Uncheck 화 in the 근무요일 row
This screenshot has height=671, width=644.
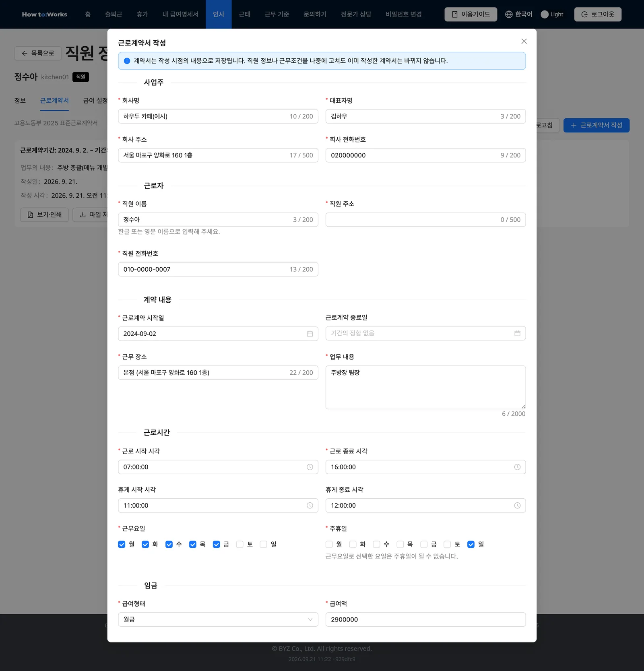point(145,544)
